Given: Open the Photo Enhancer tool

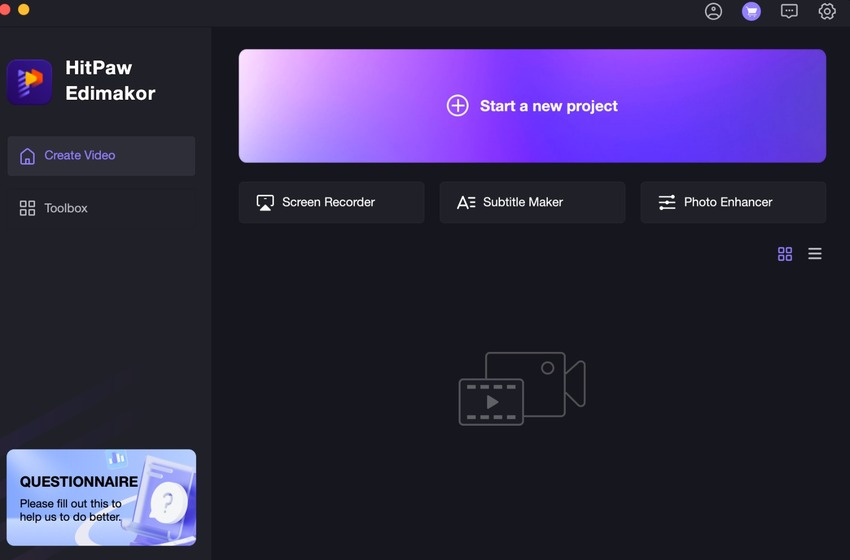Looking at the screenshot, I should (733, 202).
